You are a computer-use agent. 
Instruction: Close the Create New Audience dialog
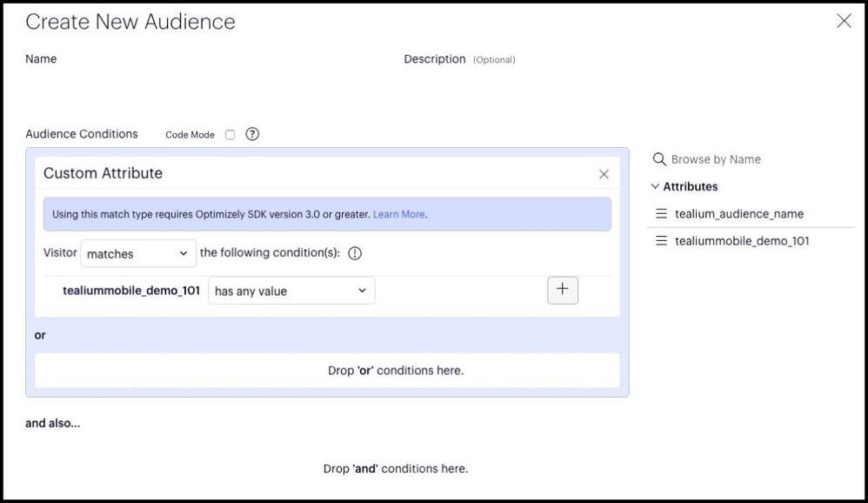pos(843,21)
